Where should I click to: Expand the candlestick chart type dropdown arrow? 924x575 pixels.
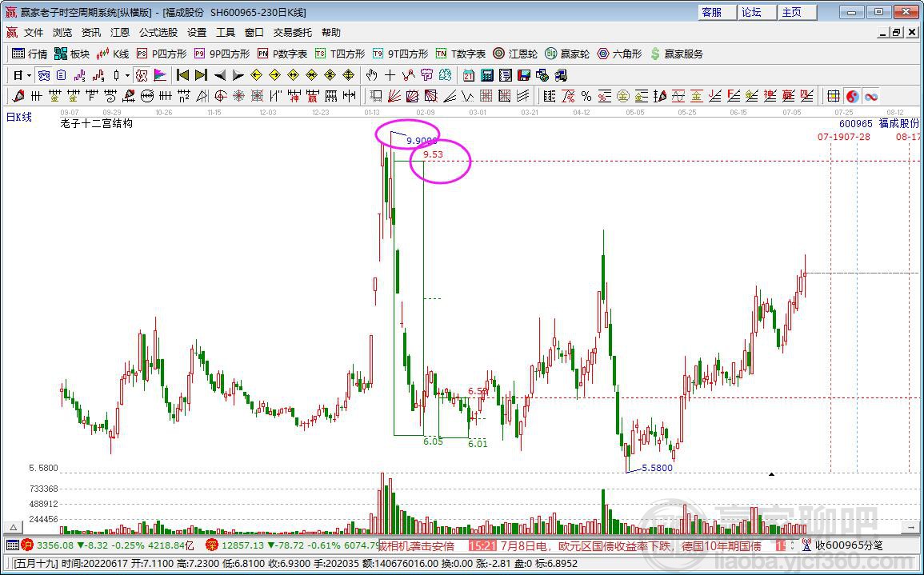pos(127,75)
